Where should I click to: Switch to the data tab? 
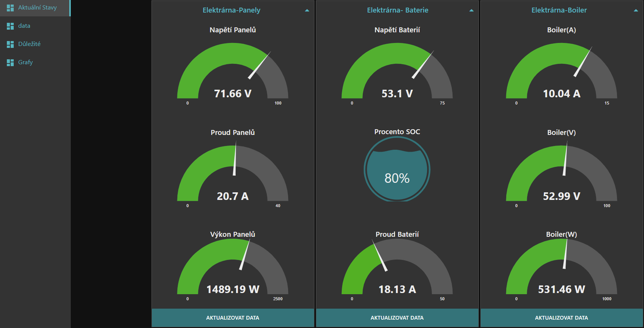click(x=35, y=26)
